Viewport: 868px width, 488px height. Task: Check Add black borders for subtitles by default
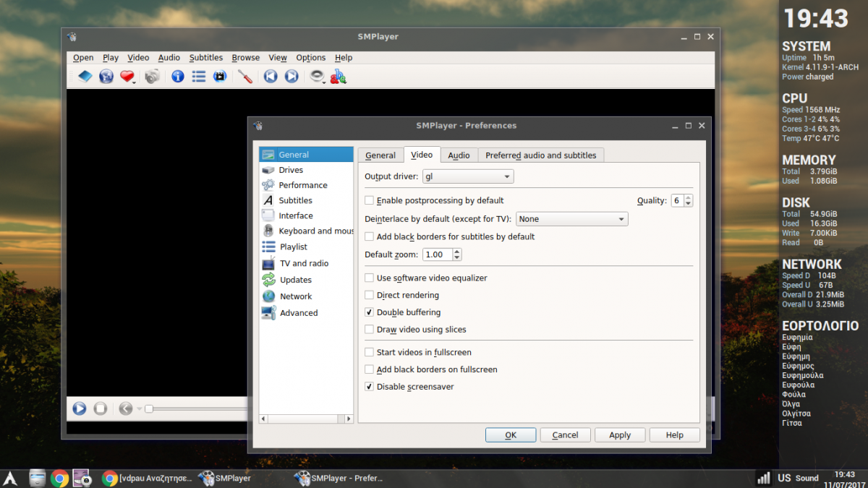point(370,236)
